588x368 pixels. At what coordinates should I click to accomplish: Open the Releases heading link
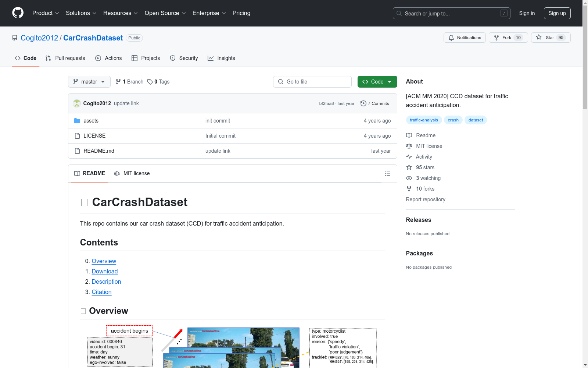[419, 220]
